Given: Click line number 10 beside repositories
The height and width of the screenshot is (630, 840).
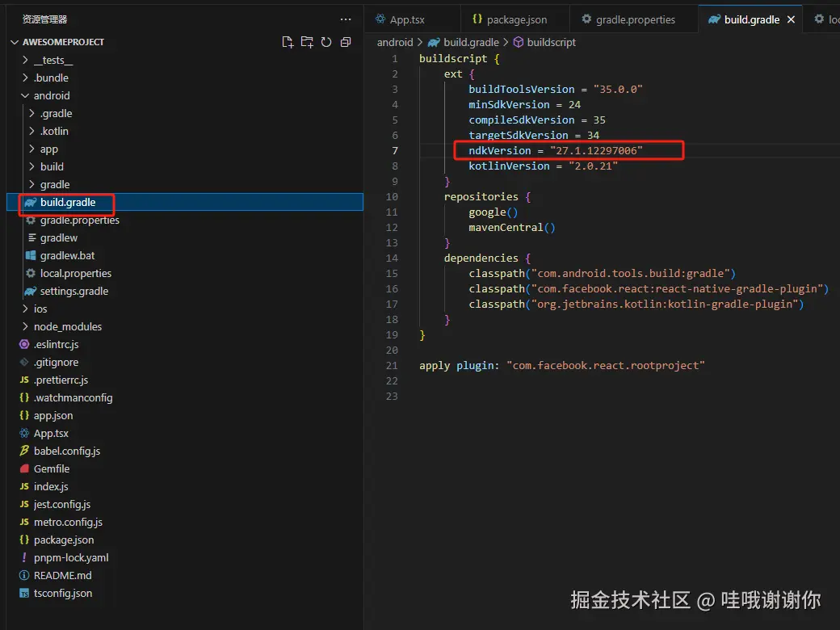Looking at the screenshot, I should 392,197.
